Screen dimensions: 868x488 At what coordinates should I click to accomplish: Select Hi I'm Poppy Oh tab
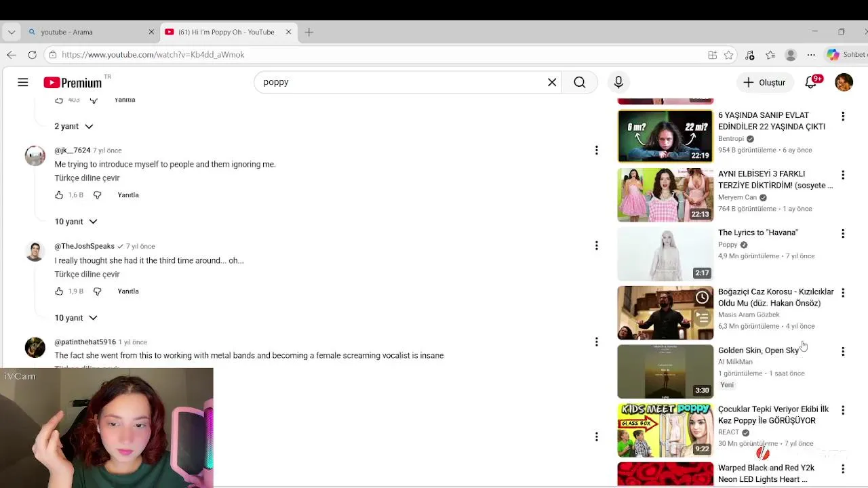(228, 32)
